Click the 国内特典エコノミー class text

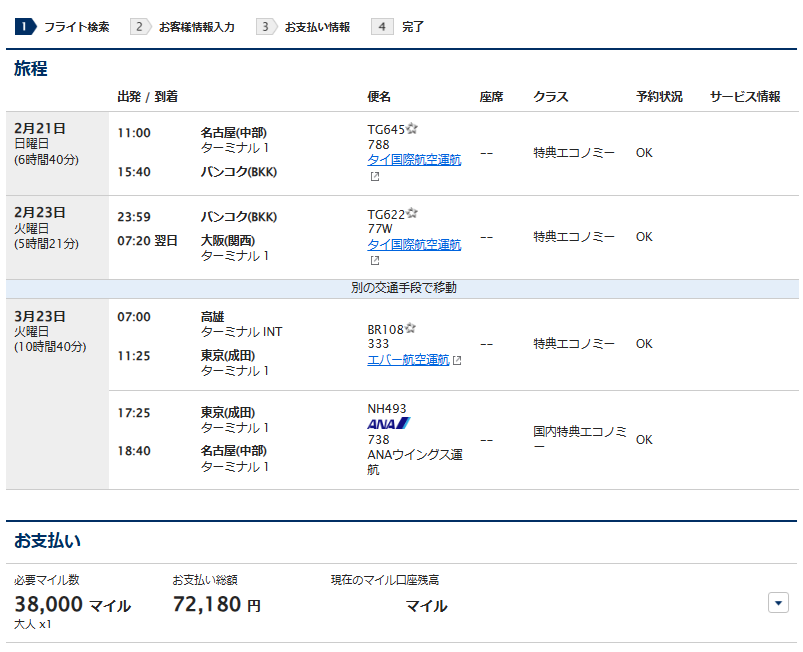pos(580,439)
